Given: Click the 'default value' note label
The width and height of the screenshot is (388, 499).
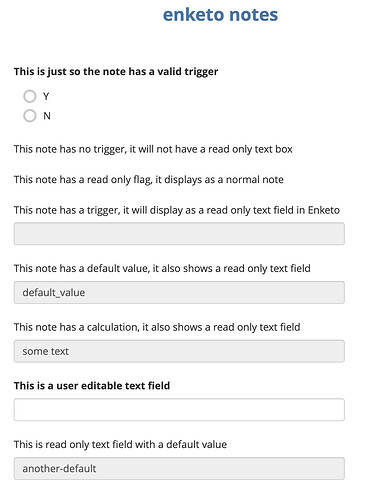Looking at the screenshot, I should [x=162, y=268].
